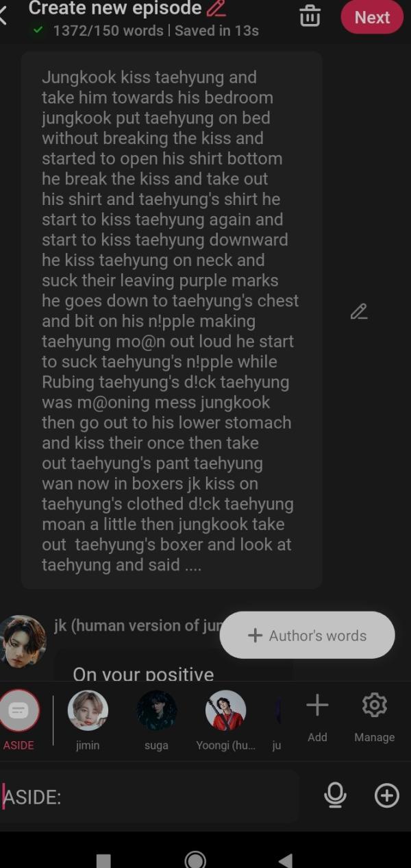Focus the ASIDE text input field
This screenshot has width=411, height=868.
pos(151,796)
